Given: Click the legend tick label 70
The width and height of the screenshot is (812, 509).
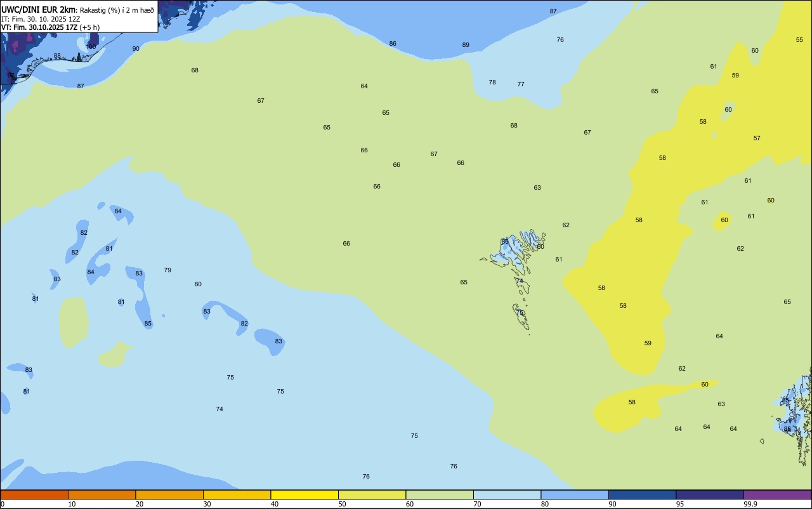Looking at the screenshot, I should [477, 504].
